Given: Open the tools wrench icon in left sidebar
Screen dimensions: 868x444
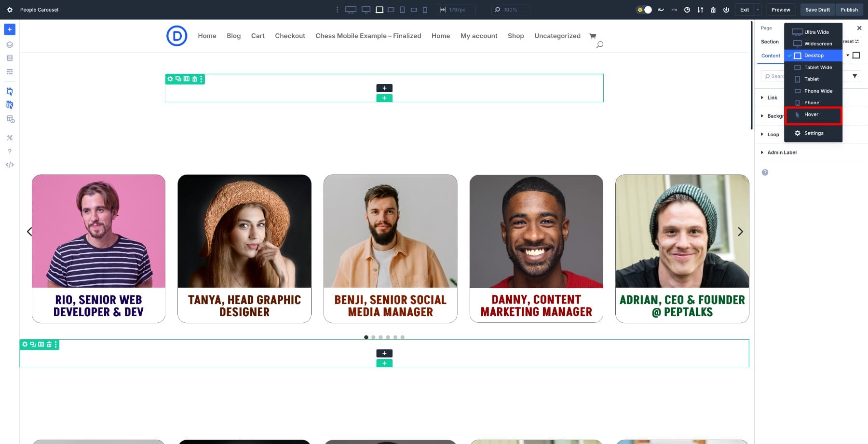Looking at the screenshot, I should click(10, 138).
